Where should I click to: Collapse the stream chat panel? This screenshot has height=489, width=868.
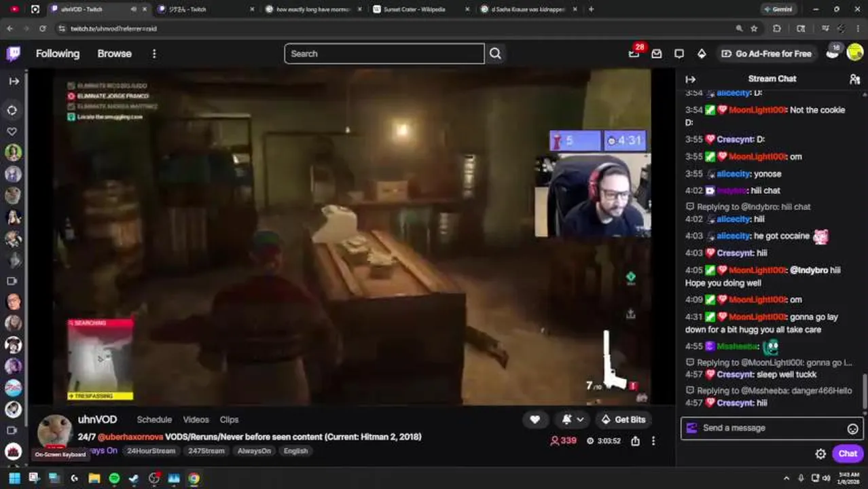pos(691,79)
